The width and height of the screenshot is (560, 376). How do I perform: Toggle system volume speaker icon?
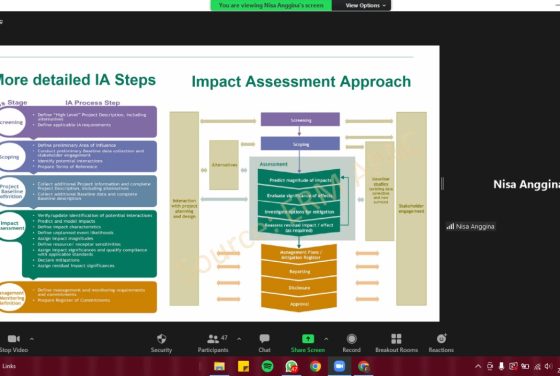(548, 366)
